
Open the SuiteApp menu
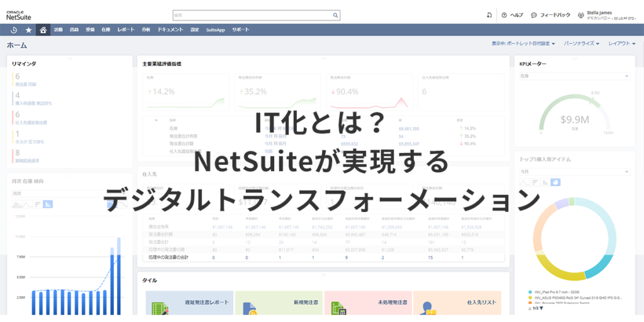pyautogui.click(x=215, y=30)
